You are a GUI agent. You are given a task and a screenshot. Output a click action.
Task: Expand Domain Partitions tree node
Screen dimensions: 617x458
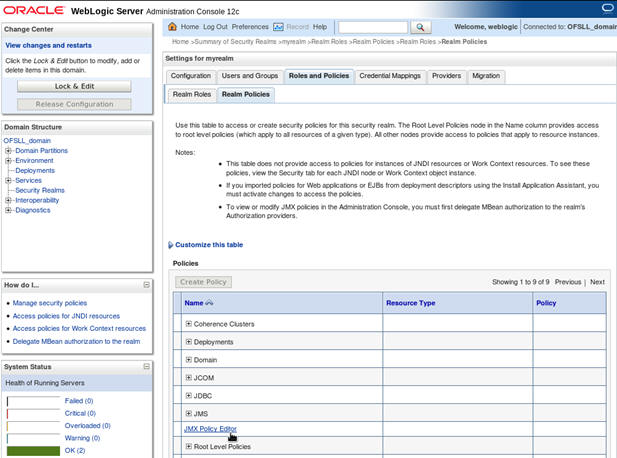[8, 151]
